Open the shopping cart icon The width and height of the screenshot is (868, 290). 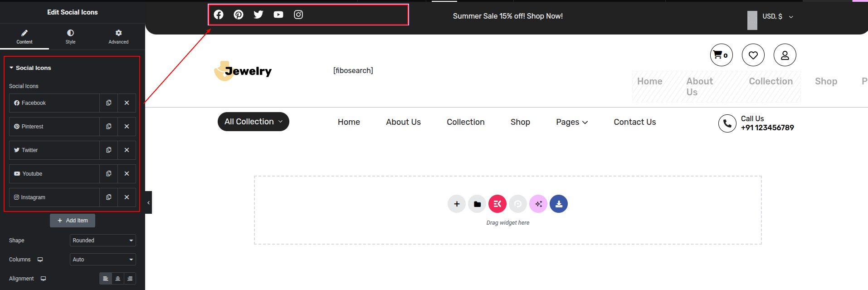(x=721, y=55)
